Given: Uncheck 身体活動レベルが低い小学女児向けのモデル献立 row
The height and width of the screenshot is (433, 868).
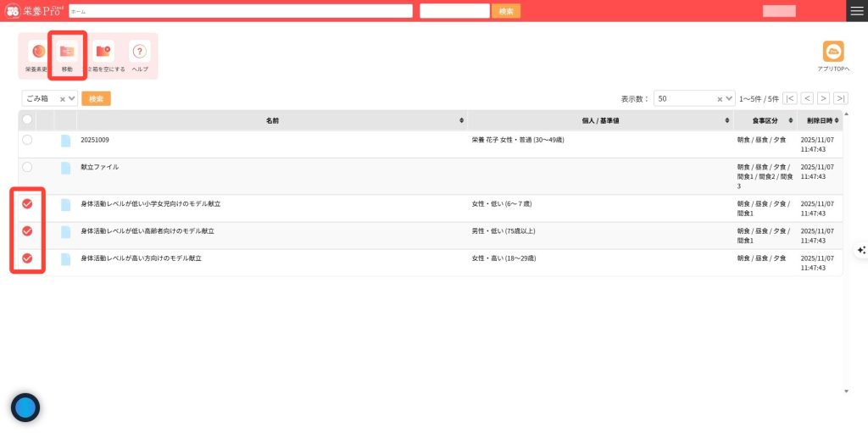Looking at the screenshot, I should coord(27,203).
